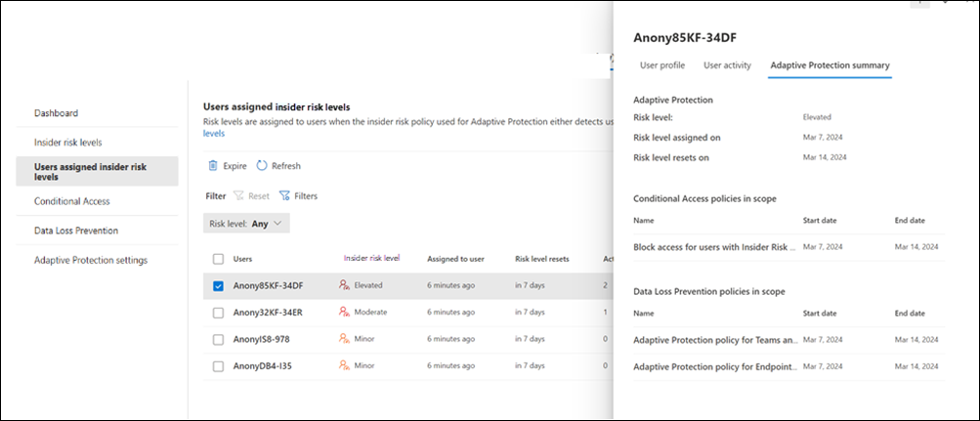Click the Refresh circular arrow icon

coord(262,166)
